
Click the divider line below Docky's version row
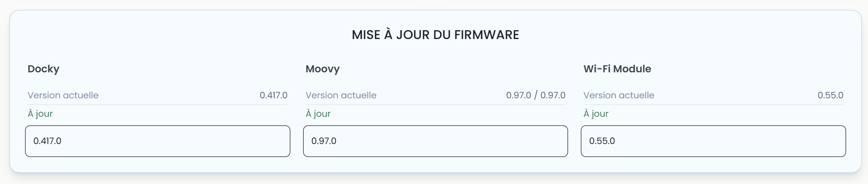click(x=157, y=104)
